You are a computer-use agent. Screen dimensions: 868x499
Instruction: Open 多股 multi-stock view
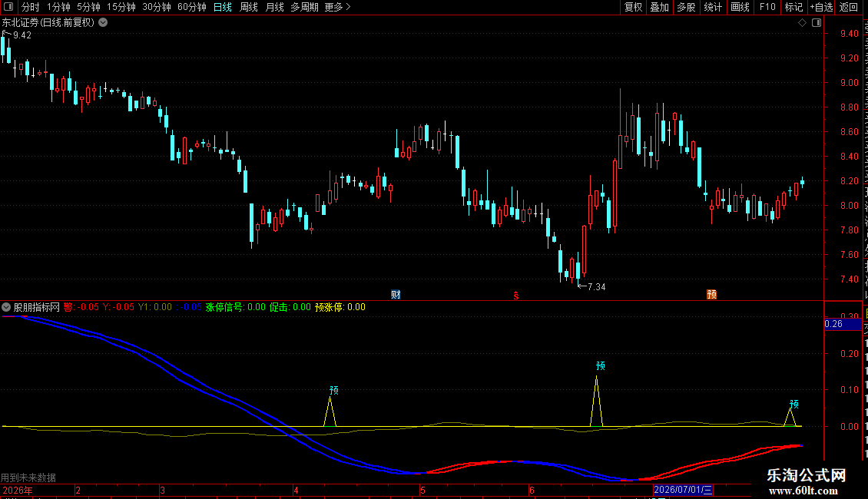pos(687,7)
